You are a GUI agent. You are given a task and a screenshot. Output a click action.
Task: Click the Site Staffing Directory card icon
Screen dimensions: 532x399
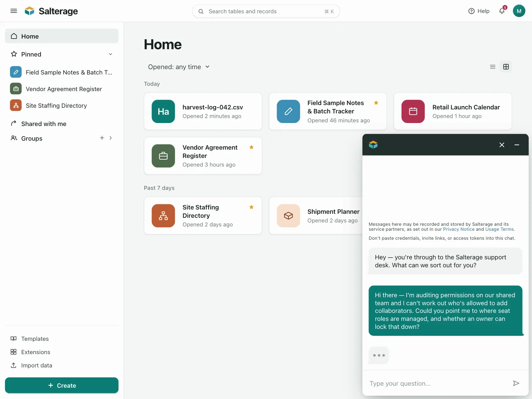[x=163, y=216]
